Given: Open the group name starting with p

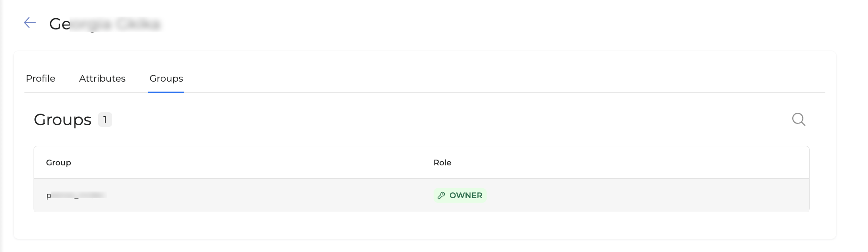Looking at the screenshot, I should click(76, 195).
